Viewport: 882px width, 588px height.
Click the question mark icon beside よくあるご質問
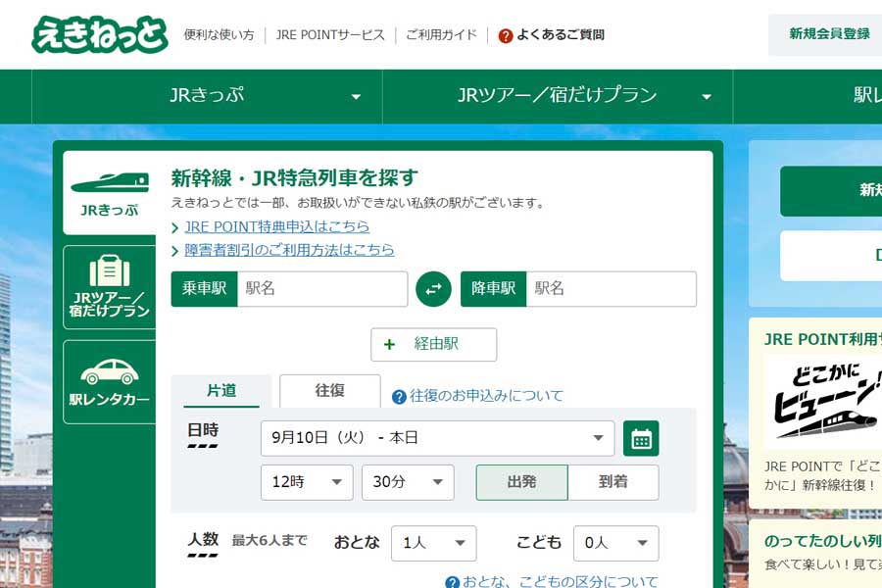coord(503,33)
